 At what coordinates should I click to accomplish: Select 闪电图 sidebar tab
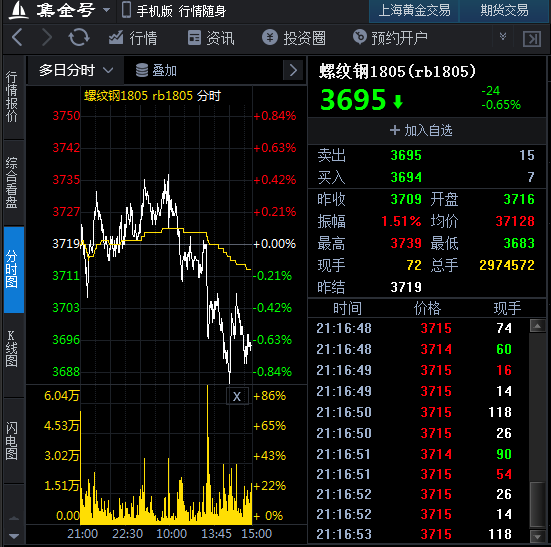pos(13,441)
